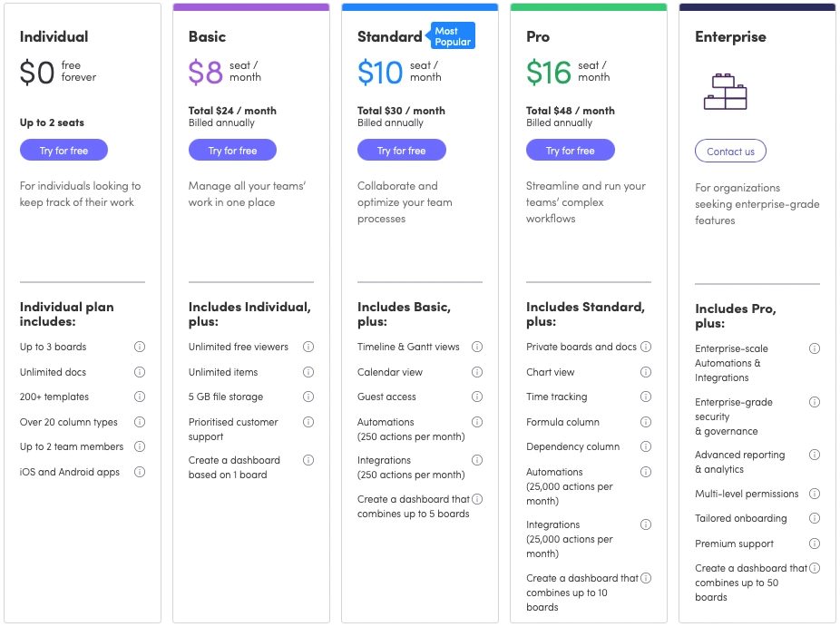Click the info icon beside "Up to 3 boards"
840x627 pixels.
click(x=140, y=347)
